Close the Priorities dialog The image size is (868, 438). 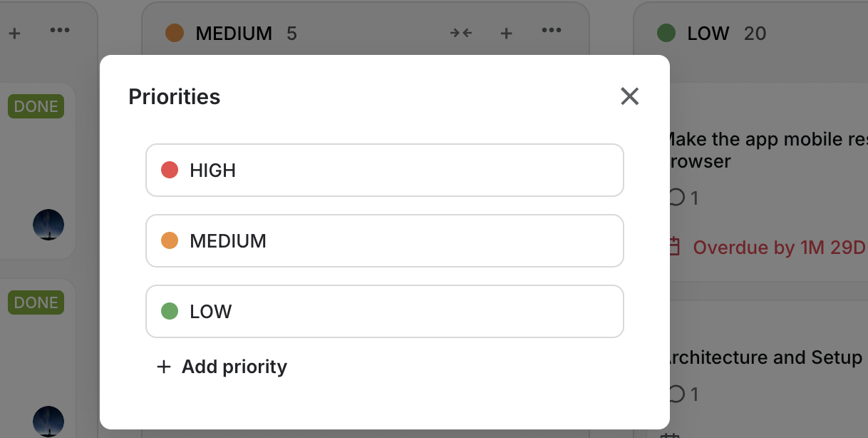point(629,96)
